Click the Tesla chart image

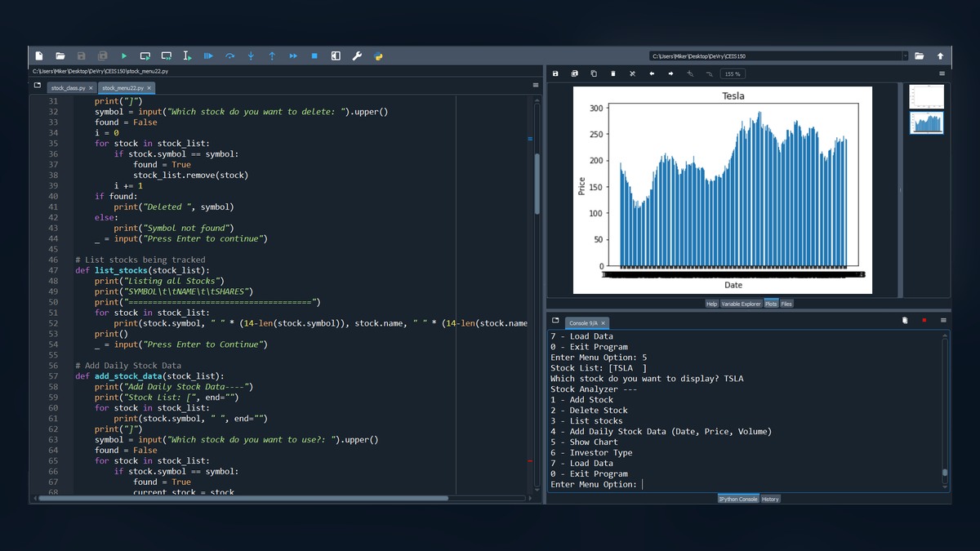[x=723, y=190]
